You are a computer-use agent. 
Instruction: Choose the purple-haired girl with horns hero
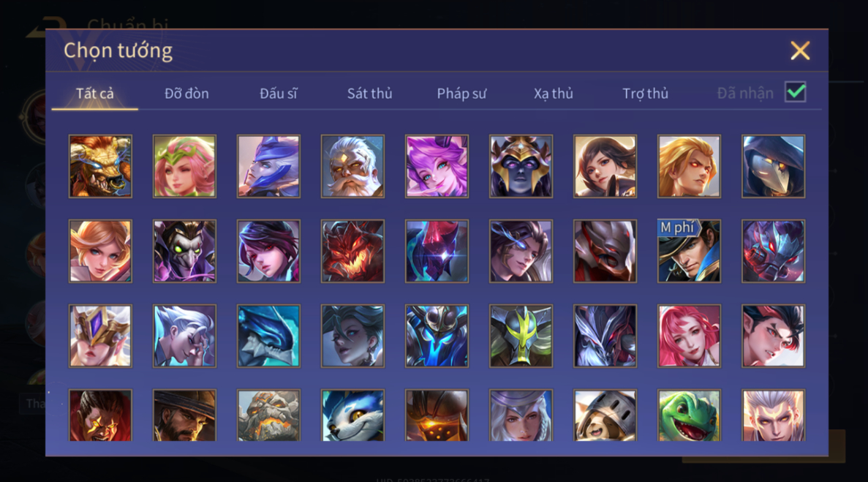(437, 166)
